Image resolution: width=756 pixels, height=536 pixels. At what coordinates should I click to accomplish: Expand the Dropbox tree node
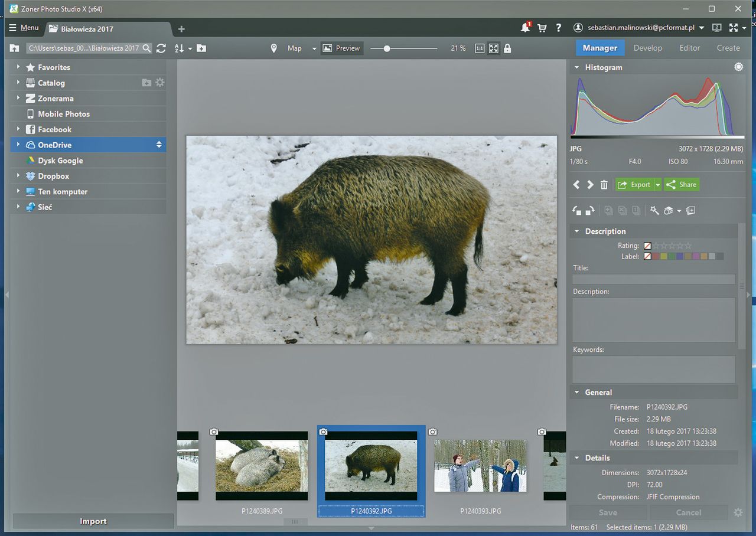18,176
